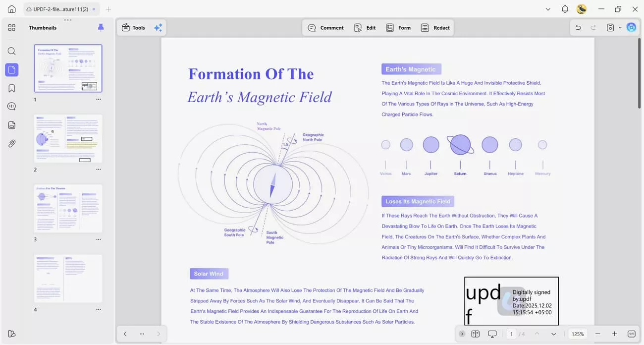
Task: Click the 1:1 actual size icon
Action: pyautogui.click(x=631, y=334)
